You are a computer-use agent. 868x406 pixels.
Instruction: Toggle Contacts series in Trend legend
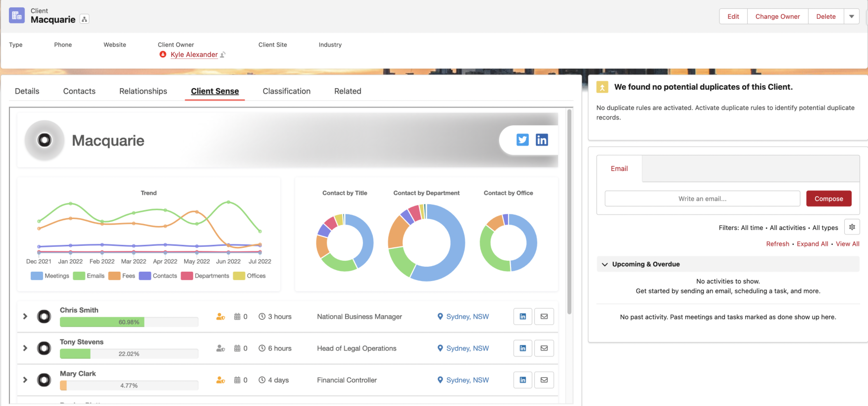pyautogui.click(x=158, y=276)
